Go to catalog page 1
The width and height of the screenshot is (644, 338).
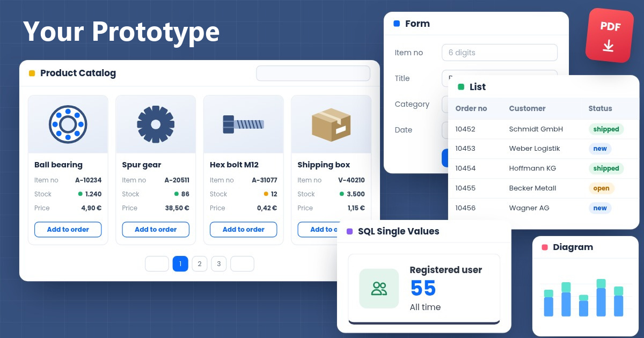(180, 264)
